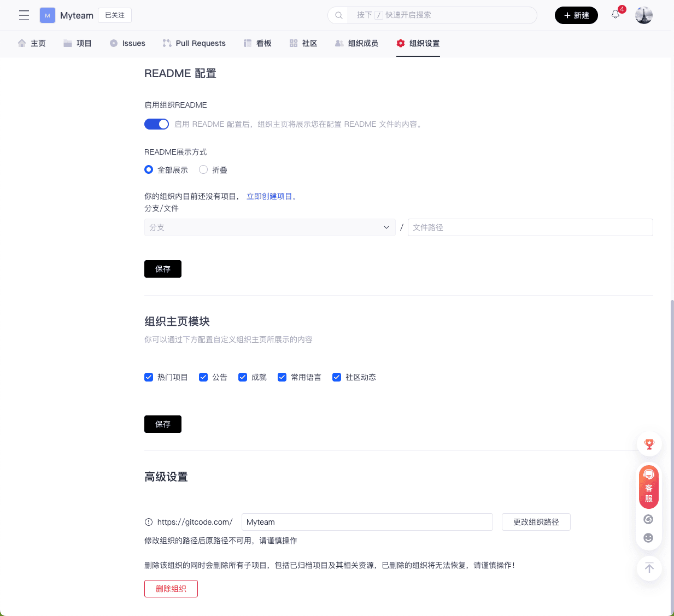Click the notification bell icon
Image resolution: width=674 pixels, height=616 pixels.
pyautogui.click(x=616, y=15)
